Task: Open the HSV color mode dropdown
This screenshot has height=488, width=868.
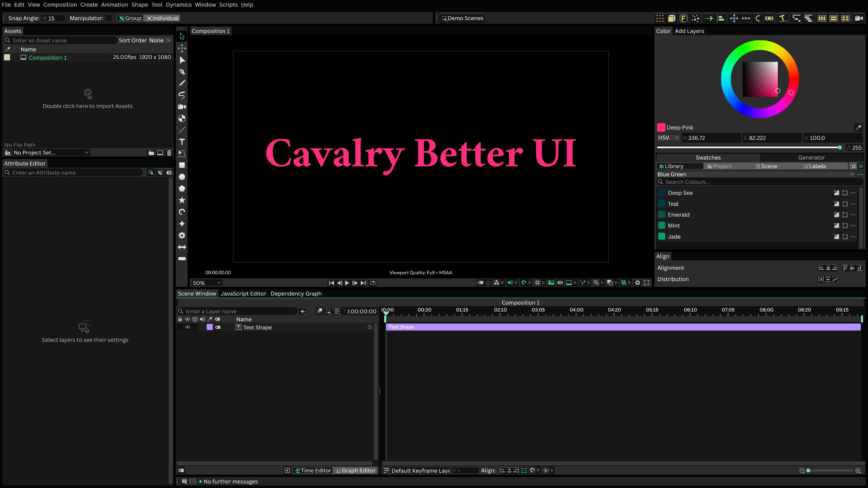Action: (668, 138)
